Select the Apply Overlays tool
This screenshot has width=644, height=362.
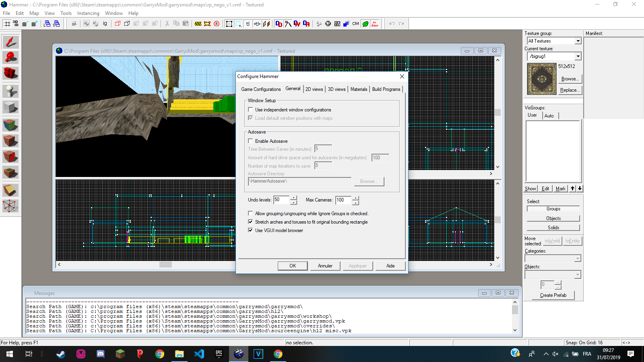[x=10, y=172]
